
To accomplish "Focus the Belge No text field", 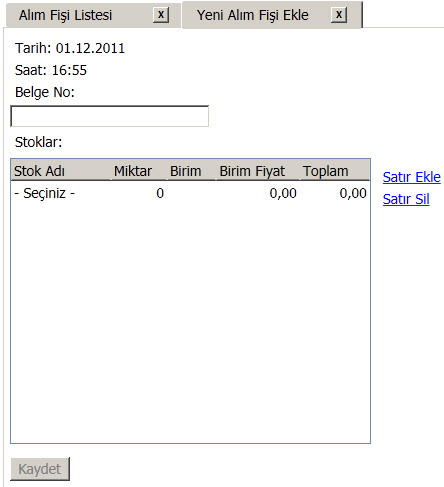I will [110, 116].
